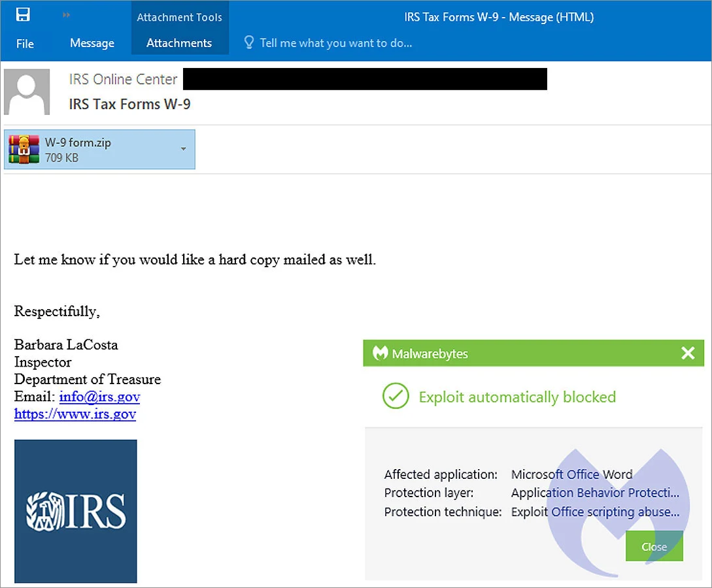Image resolution: width=712 pixels, height=588 pixels.
Task: Click the Save icon in title bar
Action: (23, 14)
